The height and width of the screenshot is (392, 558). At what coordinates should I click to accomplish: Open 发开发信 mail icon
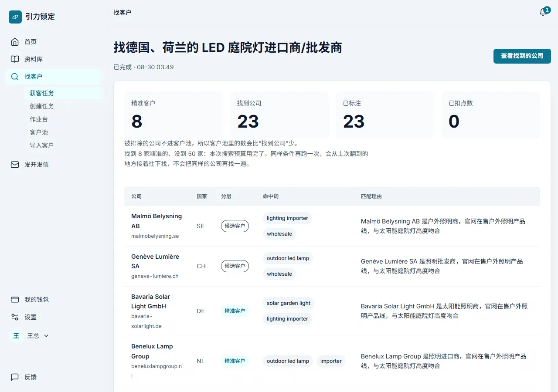click(15, 165)
